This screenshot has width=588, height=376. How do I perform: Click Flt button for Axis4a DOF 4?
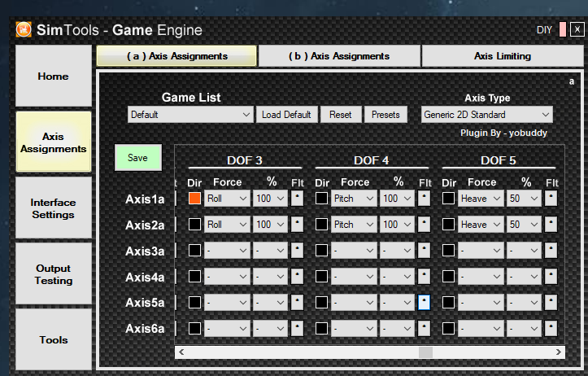424,277
